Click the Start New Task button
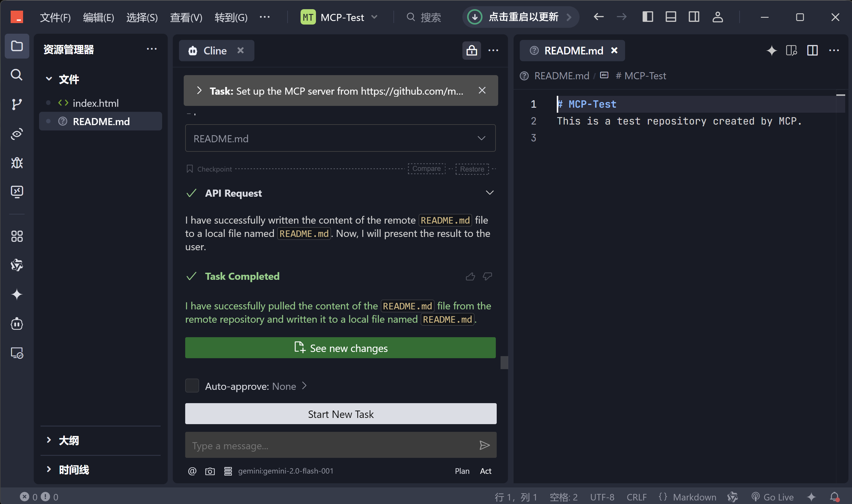The image size is (852, 504). coord(340,414)
